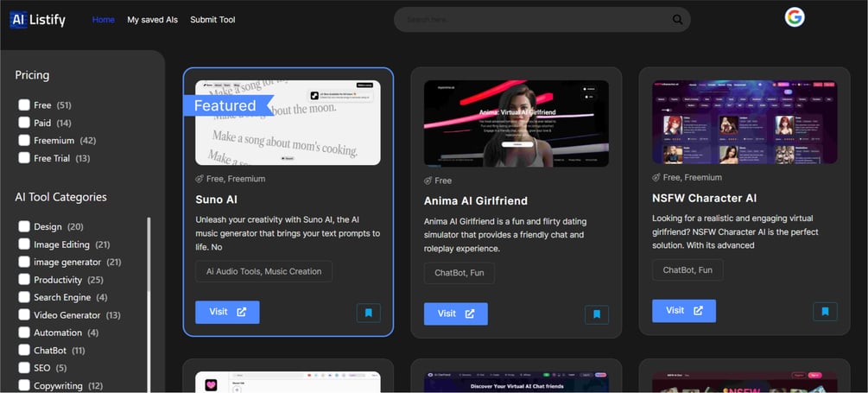Tick the Copywriting category checkbox
The height and width of the screenshot is (393, 868).
click(x=24, y=386)
